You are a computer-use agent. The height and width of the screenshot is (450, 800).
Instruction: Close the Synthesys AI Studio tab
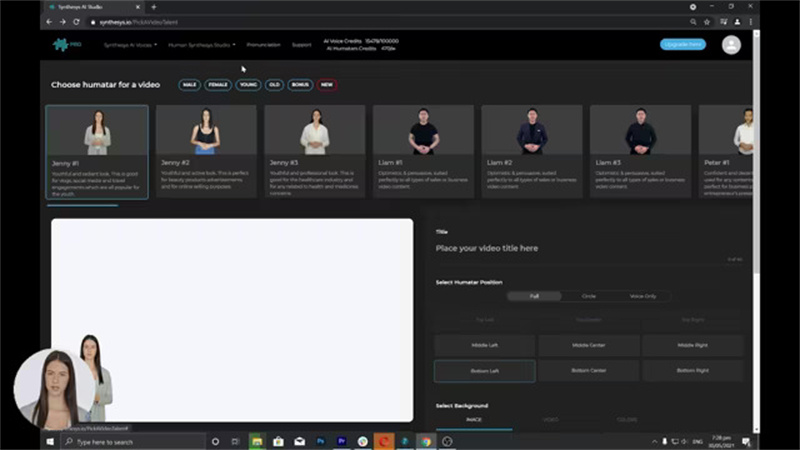pos(138,7)
